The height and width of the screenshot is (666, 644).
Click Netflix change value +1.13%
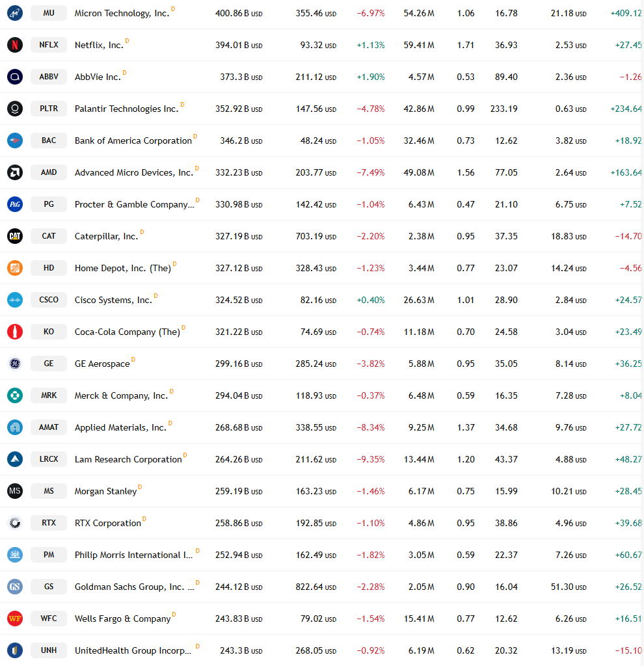pyautogui.click(x=370, y=45)
